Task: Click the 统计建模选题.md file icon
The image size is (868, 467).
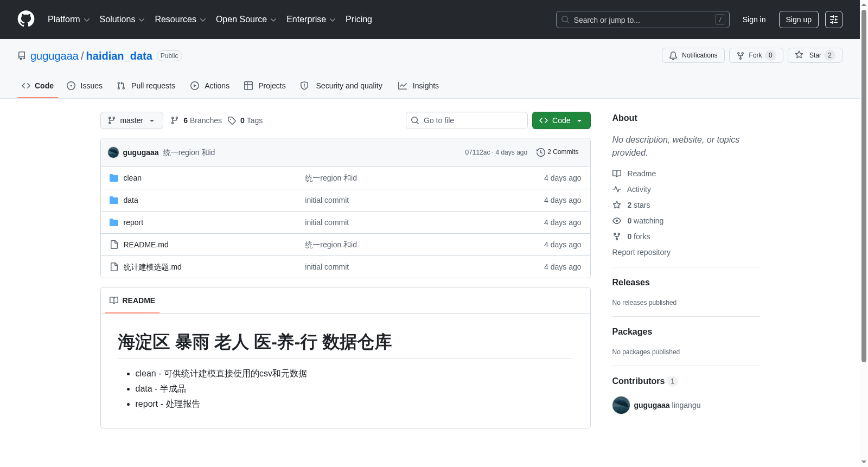Action: 114,267
